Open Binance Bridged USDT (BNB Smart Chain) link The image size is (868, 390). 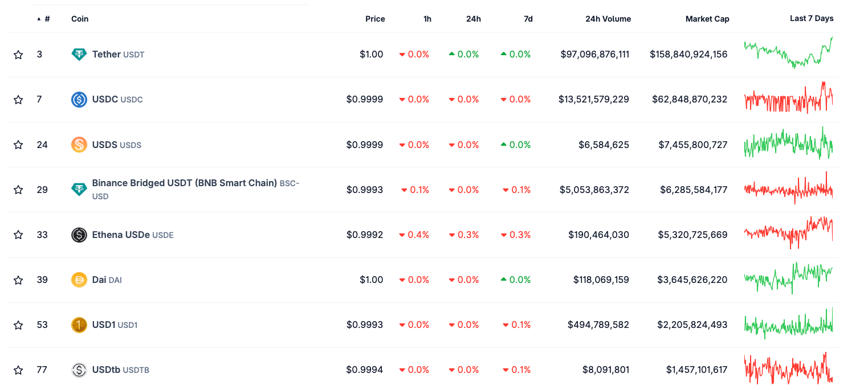pos(195,190)
